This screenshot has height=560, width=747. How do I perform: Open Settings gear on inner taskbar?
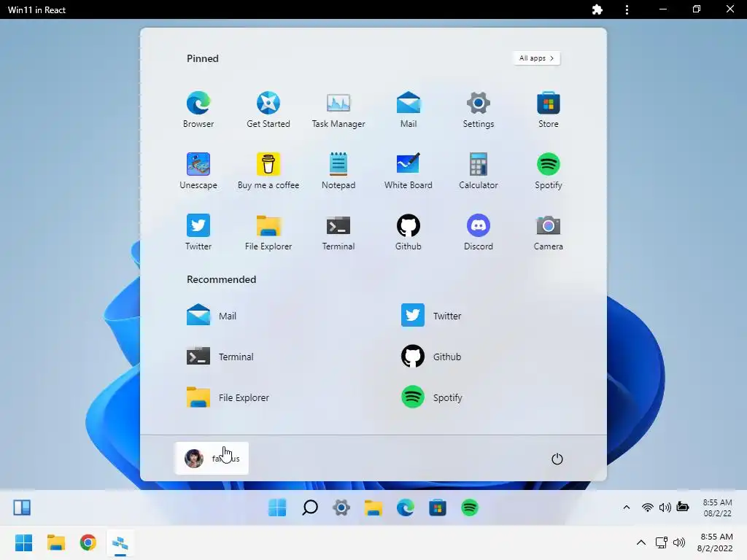(x=341, y=507)
